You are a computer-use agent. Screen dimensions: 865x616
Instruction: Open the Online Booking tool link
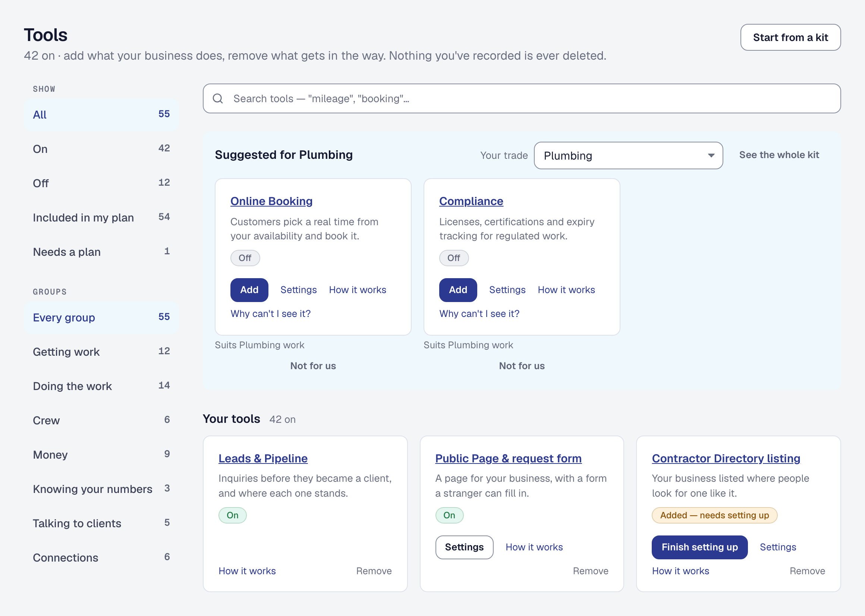tap(271, 201)
